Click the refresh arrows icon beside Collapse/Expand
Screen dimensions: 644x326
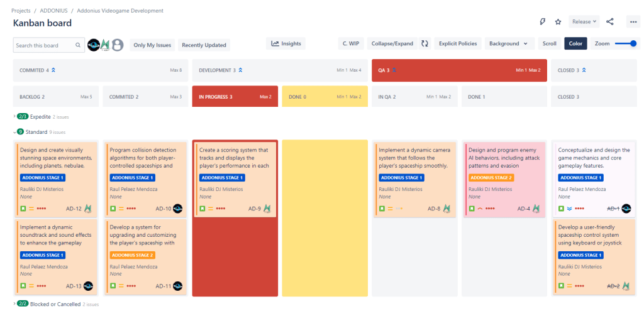pos(425,44)
